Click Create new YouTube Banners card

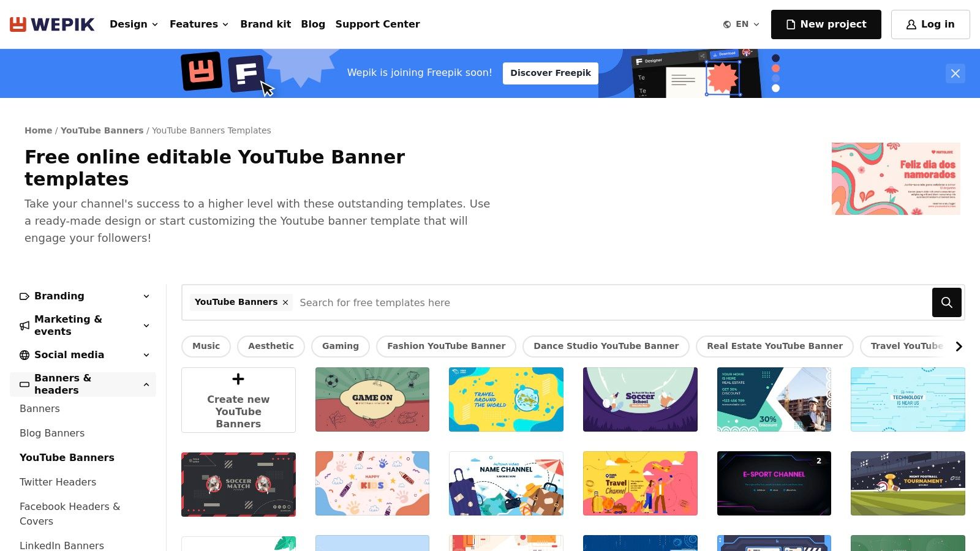238,400
